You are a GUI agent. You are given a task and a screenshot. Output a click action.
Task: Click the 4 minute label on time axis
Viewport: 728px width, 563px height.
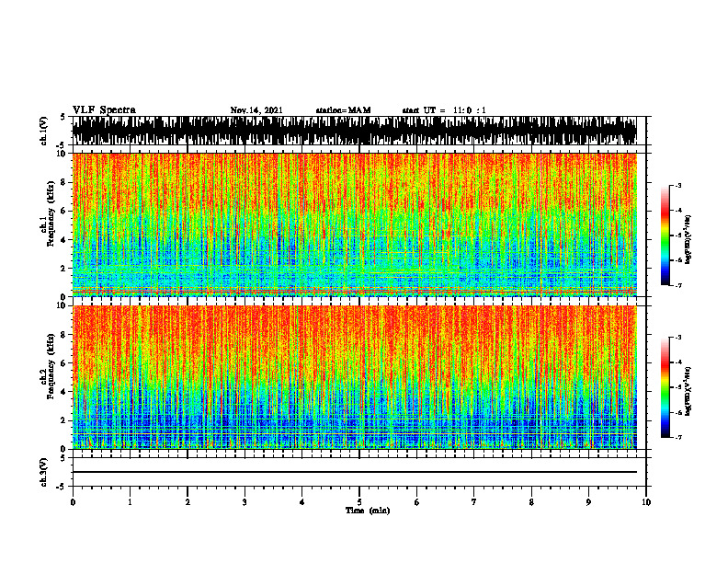coord(302,502)
